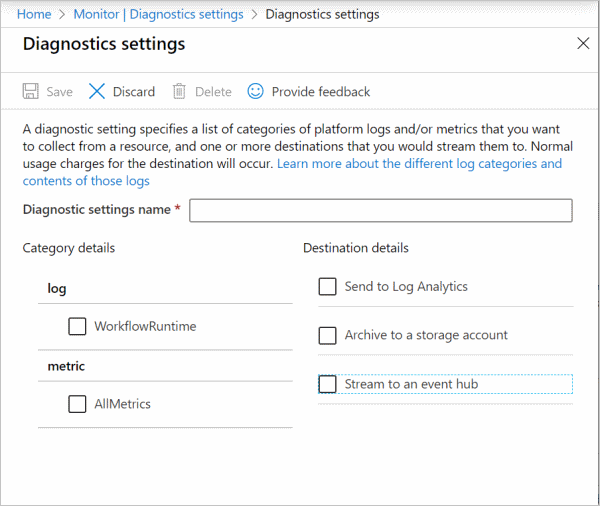Open Monitor | Diagnostics settings breadcrumb
The height and width of the screenshot is (506, 600).
[158, 14]
